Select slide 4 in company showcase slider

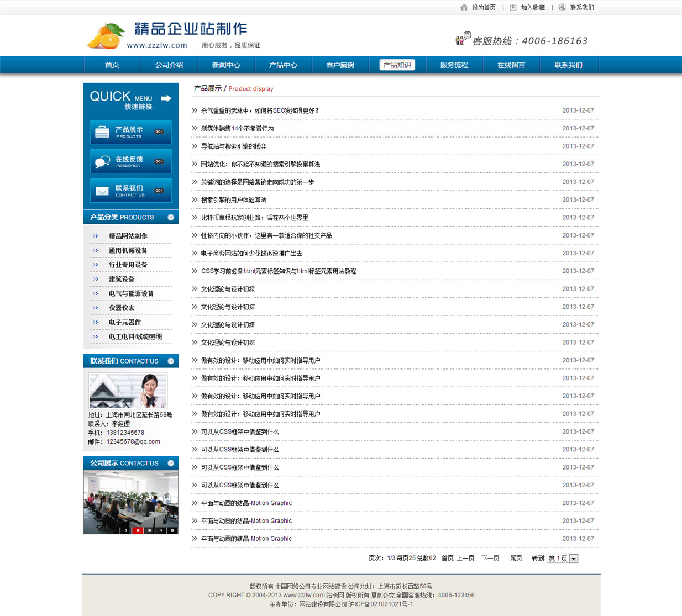pyautogui.click(x=161, y=530)
